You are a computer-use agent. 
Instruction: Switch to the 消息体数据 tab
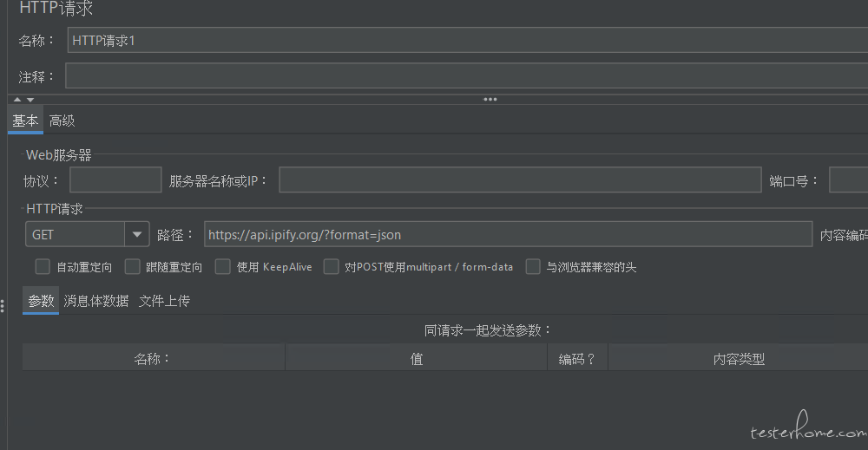(96, 301)
